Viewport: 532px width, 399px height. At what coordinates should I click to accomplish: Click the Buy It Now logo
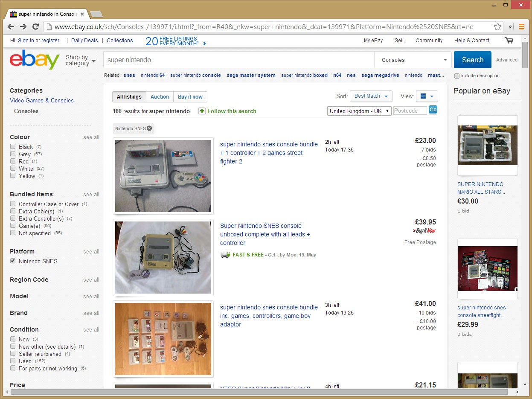424,230
